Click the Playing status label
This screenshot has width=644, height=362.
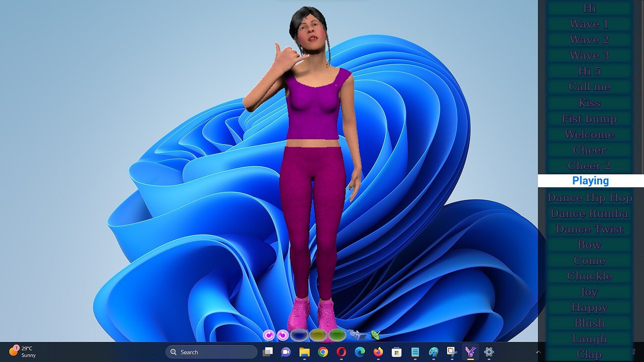tap(590, 181)
